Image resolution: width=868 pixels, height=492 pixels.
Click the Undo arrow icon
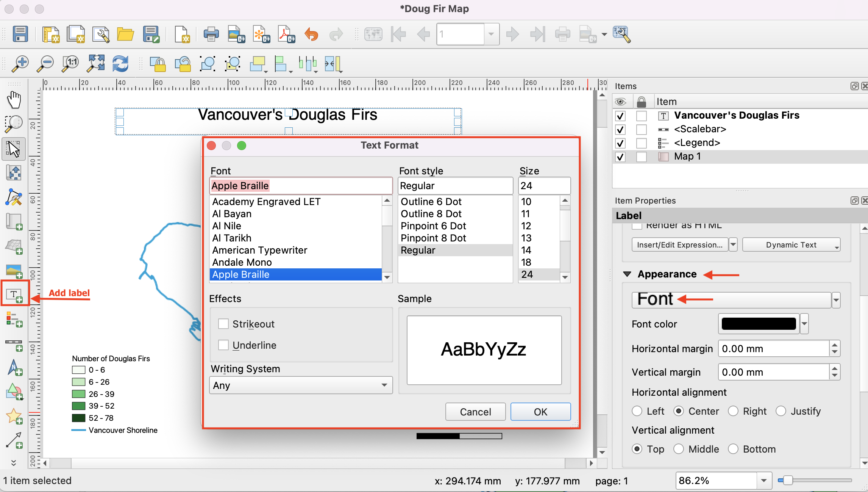pyautogui.click(x=311, y=34)
